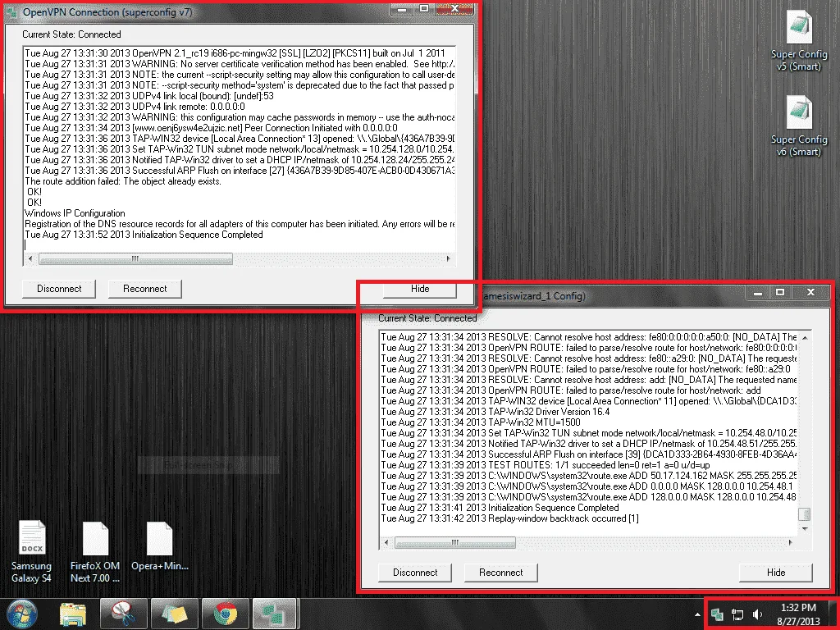Click 'Current State: Connected' in superconfig window
This screenshot has height=630, width=840.
[72, 34]
